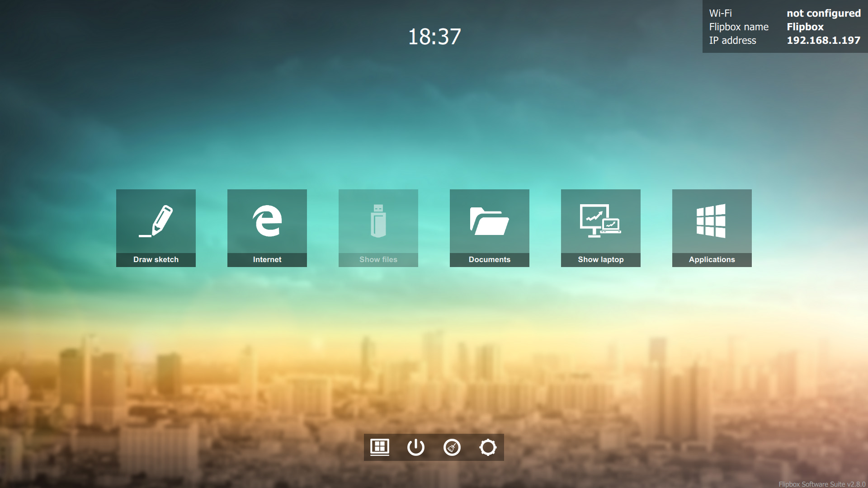This screenshot has width=868, height=488.
Task: Open Applications via the Windows logo icon
Action: click(712, 221)
